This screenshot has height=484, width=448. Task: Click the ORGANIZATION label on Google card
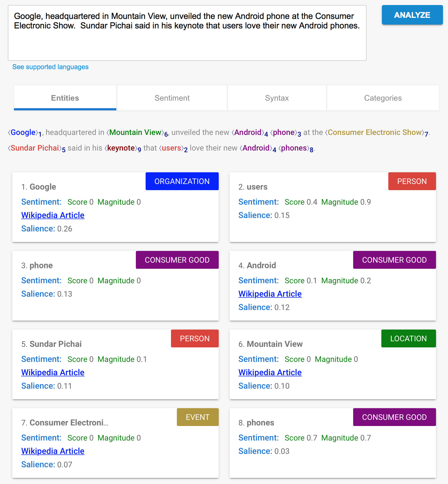[182, 181]
